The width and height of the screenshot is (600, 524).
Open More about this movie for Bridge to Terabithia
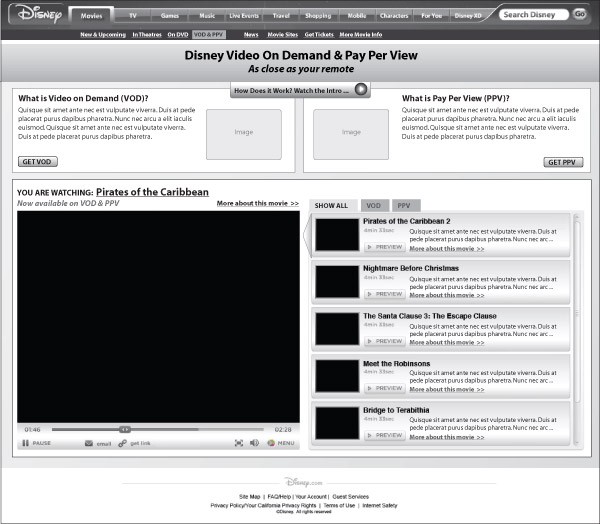click(447, 437)
